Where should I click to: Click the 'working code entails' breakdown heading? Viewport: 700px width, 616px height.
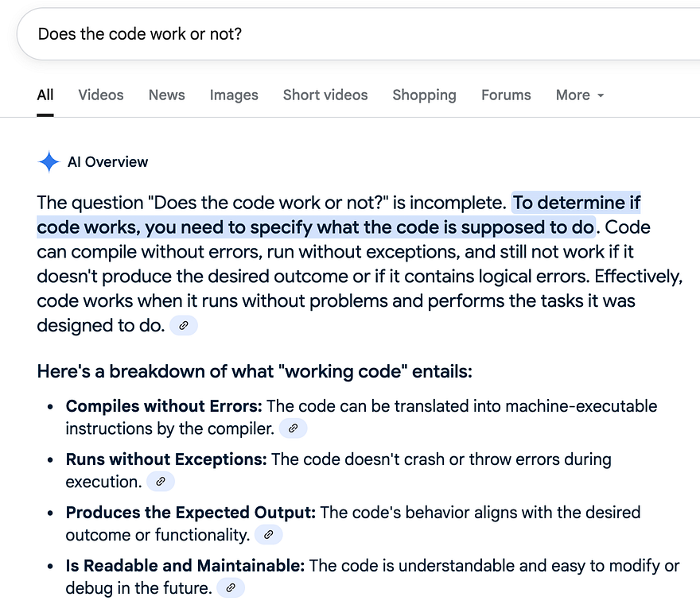[255, 371]
